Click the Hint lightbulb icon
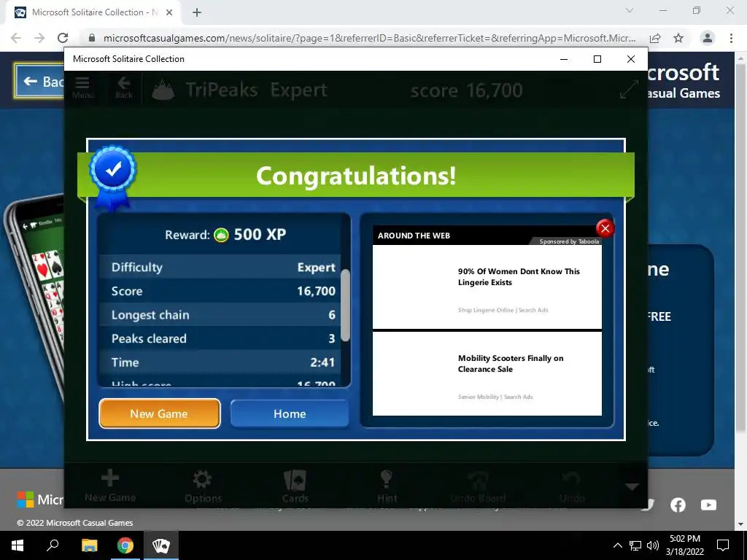The width and height of the screenshot is (747, 560). click(x=387, y=486)
